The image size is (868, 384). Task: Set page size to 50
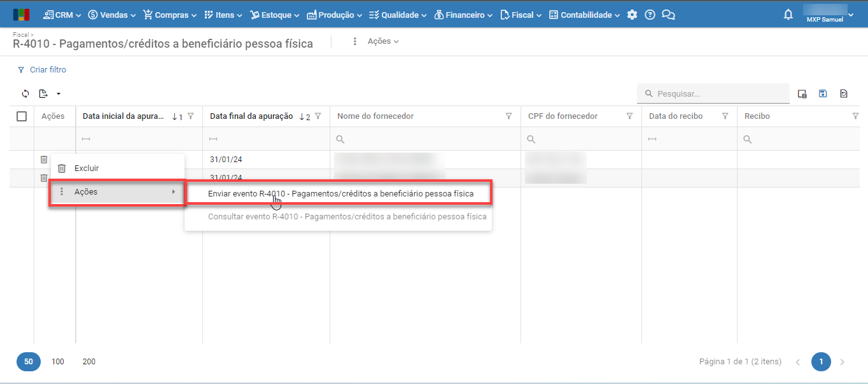29,362
